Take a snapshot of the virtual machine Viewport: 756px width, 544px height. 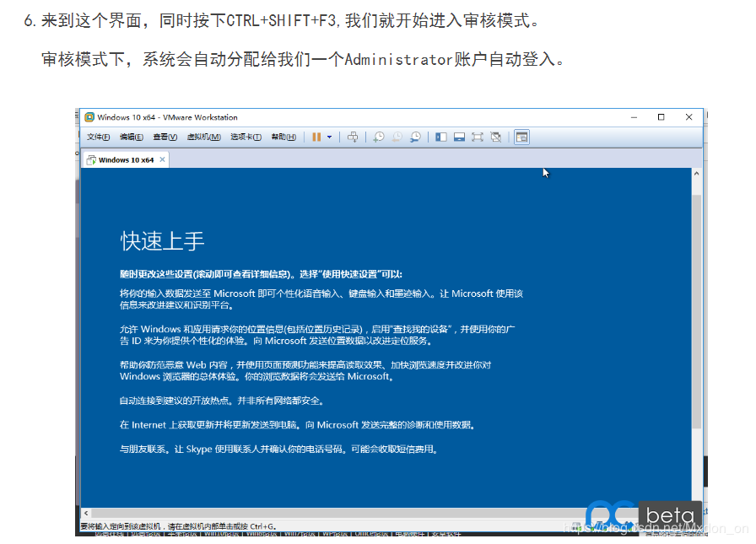(379, 137)
